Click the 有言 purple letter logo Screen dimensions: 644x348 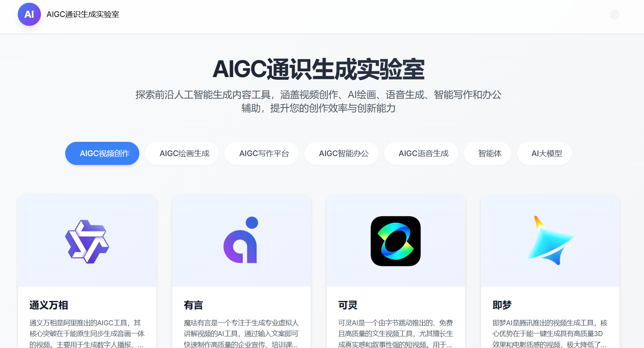click(241, 240)
